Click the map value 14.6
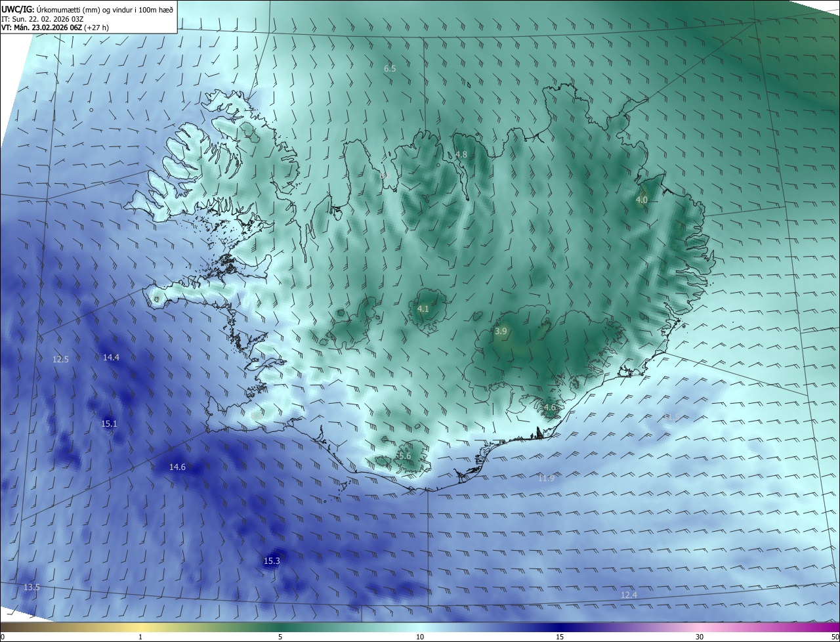This screenshot has height=642, width=840. point(177,467)
